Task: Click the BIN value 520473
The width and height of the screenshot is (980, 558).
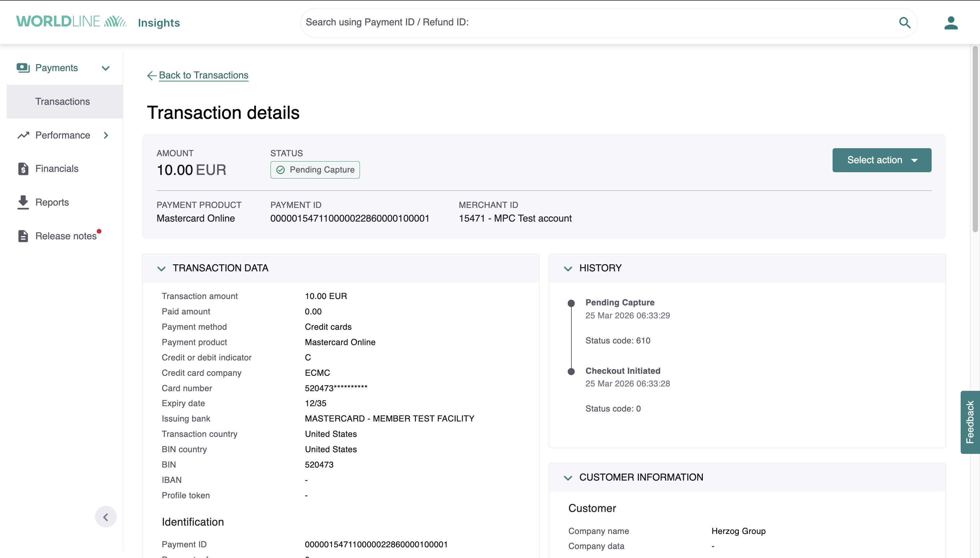Action: [x=319, y=465]
